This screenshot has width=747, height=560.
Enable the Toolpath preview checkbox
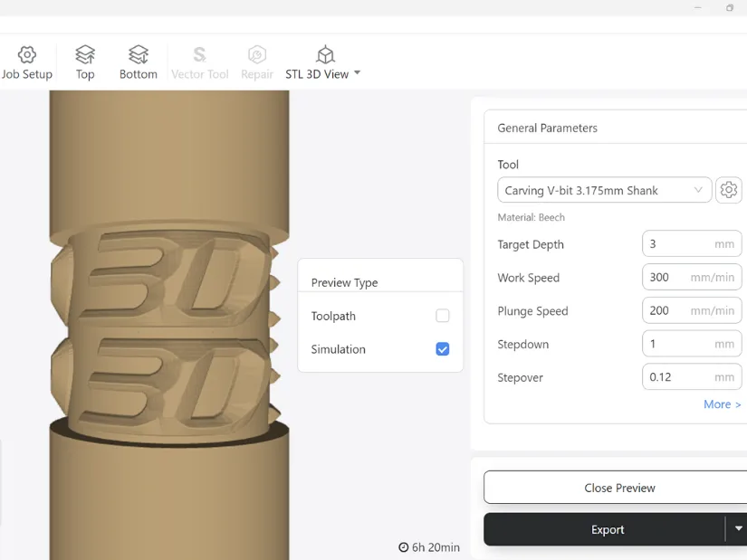click(x=443, y=316)
